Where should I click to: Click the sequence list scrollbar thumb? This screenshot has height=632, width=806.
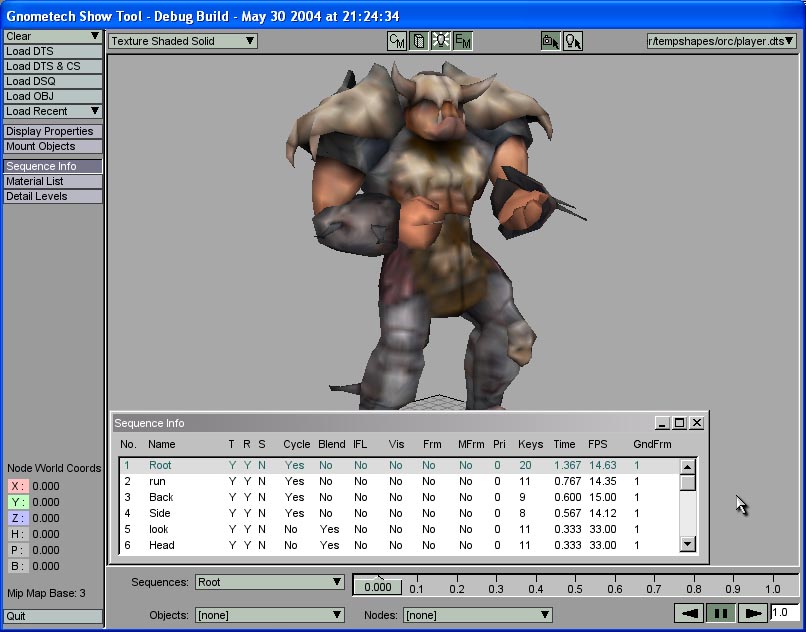pyautogui.click(x=687, y=483)
